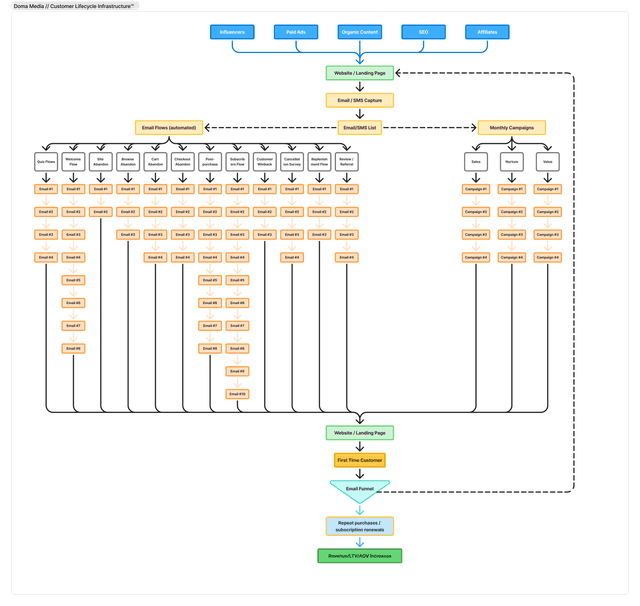The width and height of the screenshot is (640, 606).
Task: Click the Customer Winback box
Action: [265, 162]
